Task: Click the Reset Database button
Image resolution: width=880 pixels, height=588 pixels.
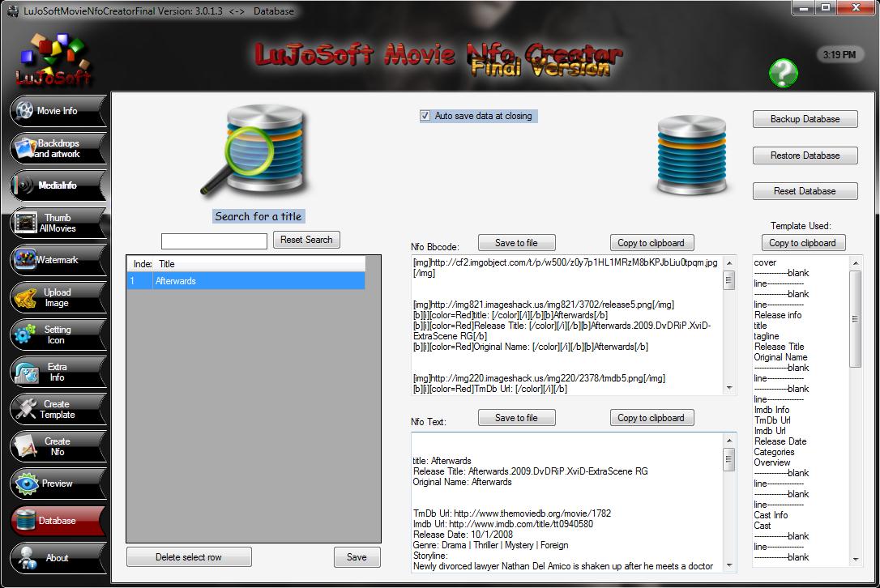Action: pyautogui.click(x=805, y=191)
